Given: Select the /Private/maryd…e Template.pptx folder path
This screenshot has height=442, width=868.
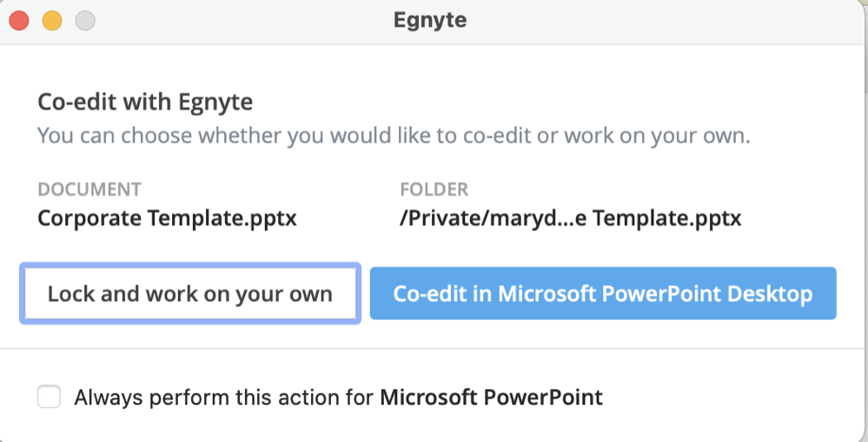Looking at the screenshot, I should (570, 218).
